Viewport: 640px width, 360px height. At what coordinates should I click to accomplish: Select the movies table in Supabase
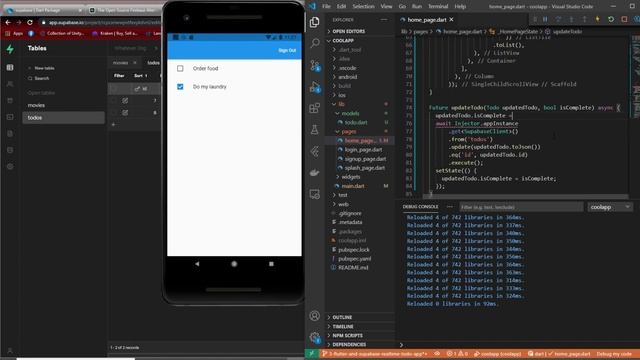63,105
